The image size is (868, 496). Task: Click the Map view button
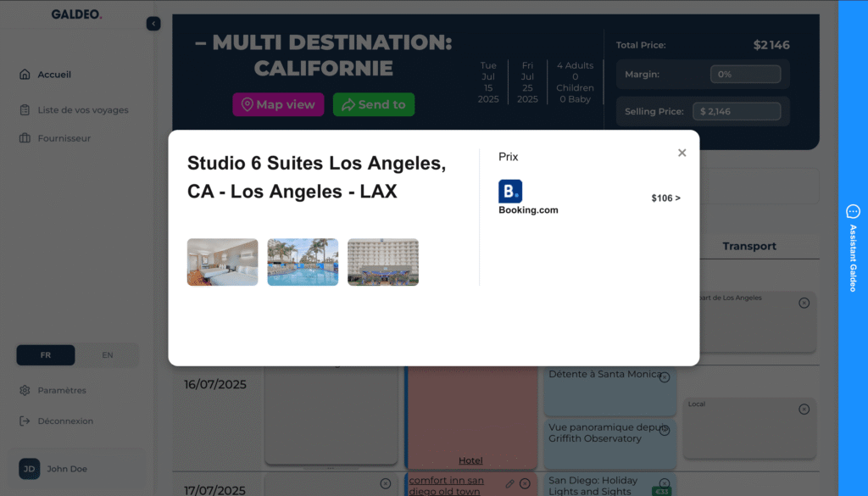[278, 104]
